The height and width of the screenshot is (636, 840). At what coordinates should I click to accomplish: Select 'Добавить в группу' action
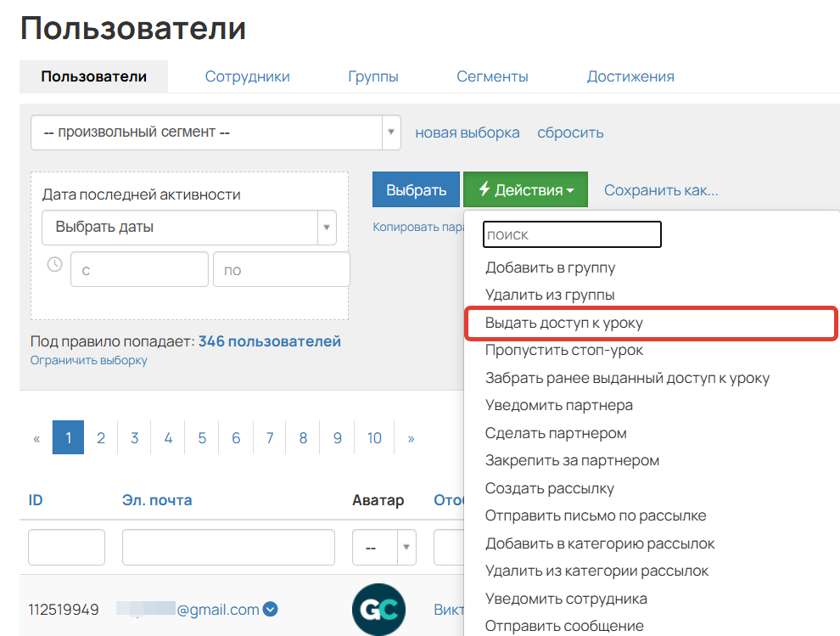(x=550, y=267)
